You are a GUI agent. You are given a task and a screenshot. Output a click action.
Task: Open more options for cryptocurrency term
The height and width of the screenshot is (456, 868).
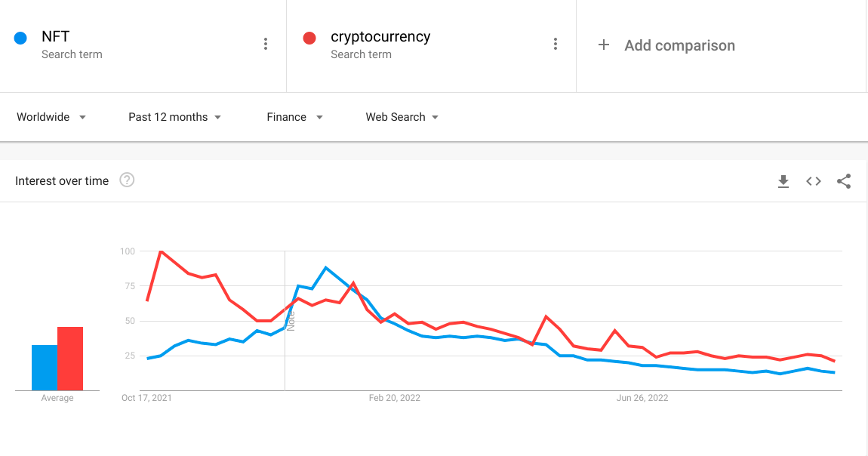pyautogui.click(x=556, y=44)
